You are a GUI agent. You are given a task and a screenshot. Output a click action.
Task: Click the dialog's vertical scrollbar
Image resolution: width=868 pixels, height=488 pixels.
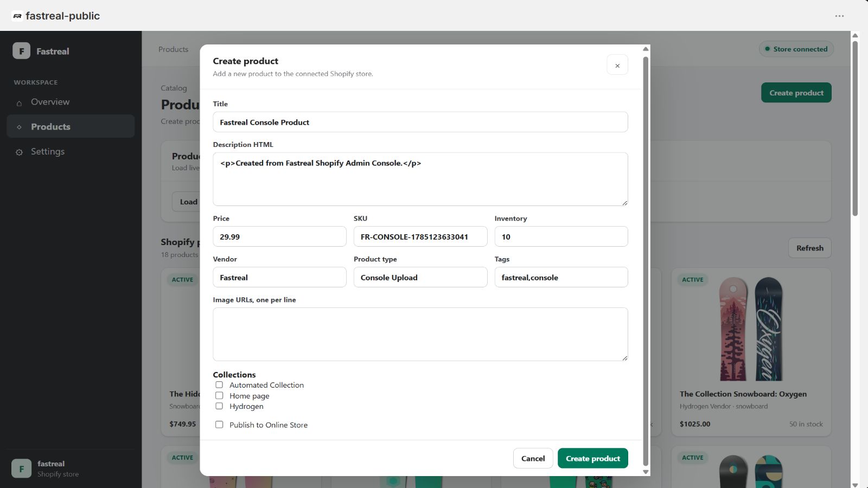pos(646,260)
